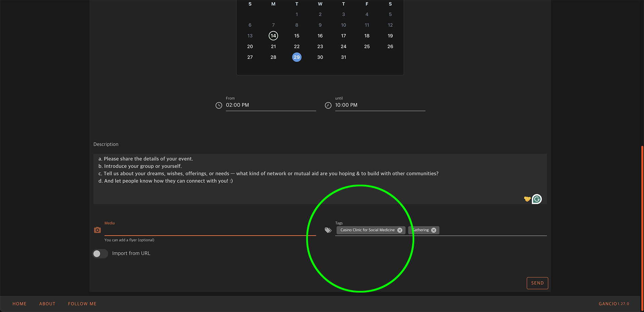Open the FOLLOW ME link
Screen dimensions: 644x312
(82, 304)
